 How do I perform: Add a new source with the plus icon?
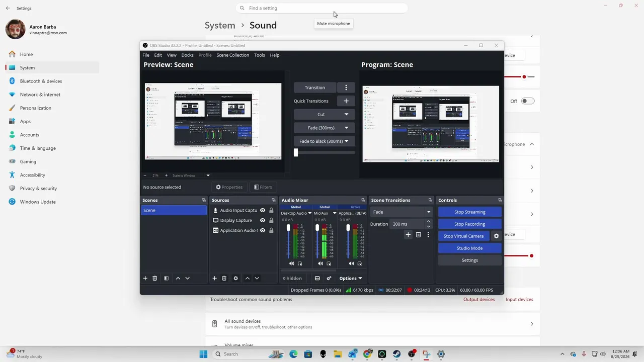click(214, 278)
